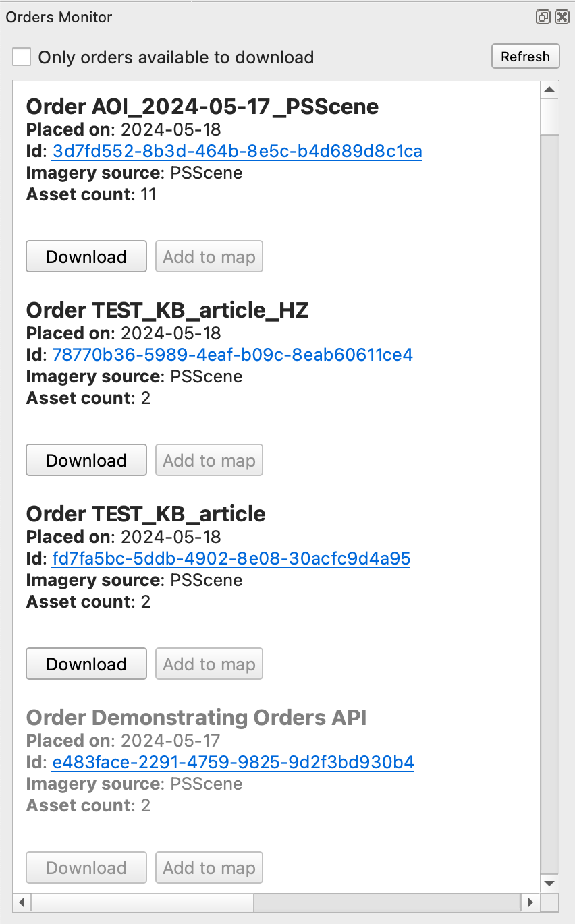This screenshot has width=575, height=924.
Task: Open order ID link starting with fd7fa5bc
Action: (231, 558)
